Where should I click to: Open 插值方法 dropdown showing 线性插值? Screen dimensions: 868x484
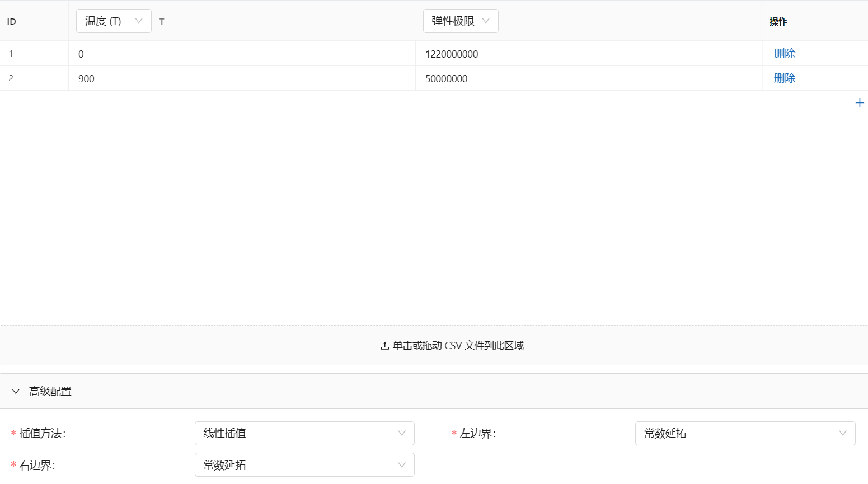click(x=304, y=433)
